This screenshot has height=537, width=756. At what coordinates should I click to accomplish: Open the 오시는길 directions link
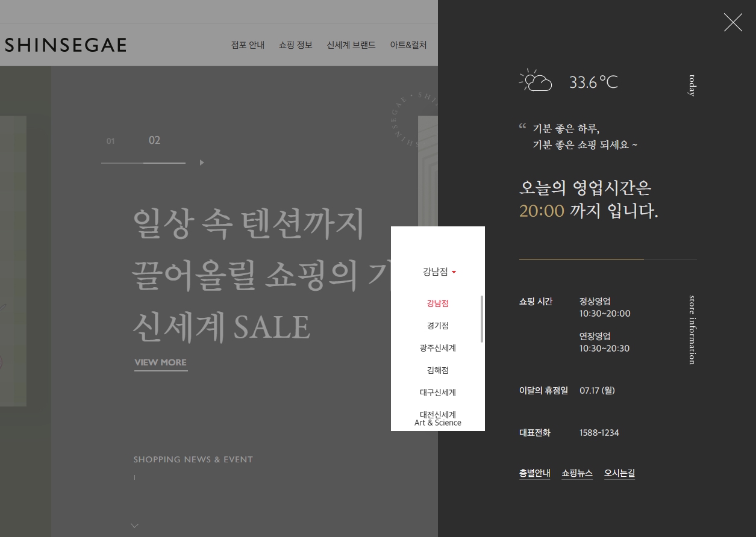[x=619, y=473]
